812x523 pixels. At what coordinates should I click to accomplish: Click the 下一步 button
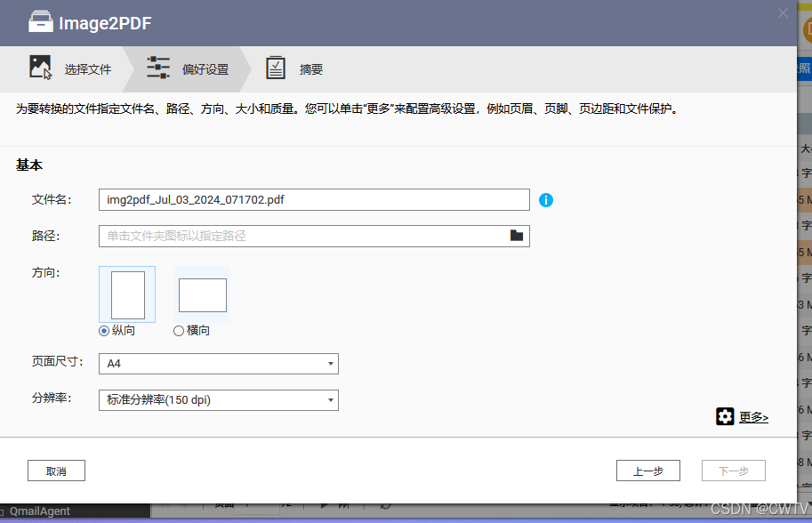[x=733, y=471]
